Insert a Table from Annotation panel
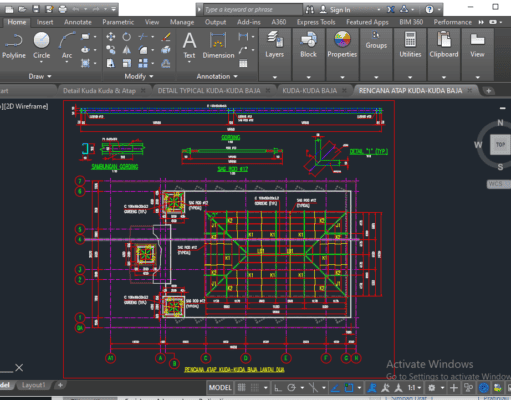Screen dimensions: 511x400 click(243, 63)
